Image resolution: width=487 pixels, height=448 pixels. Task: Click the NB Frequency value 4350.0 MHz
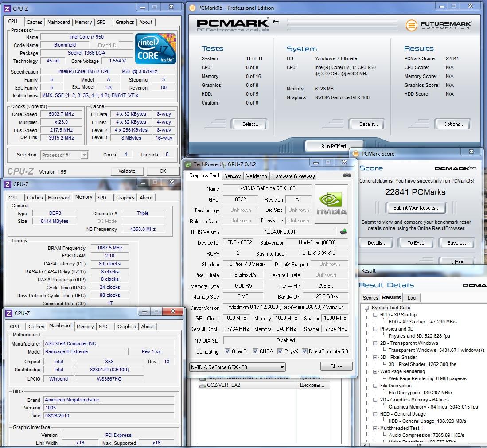coord(143,229)
